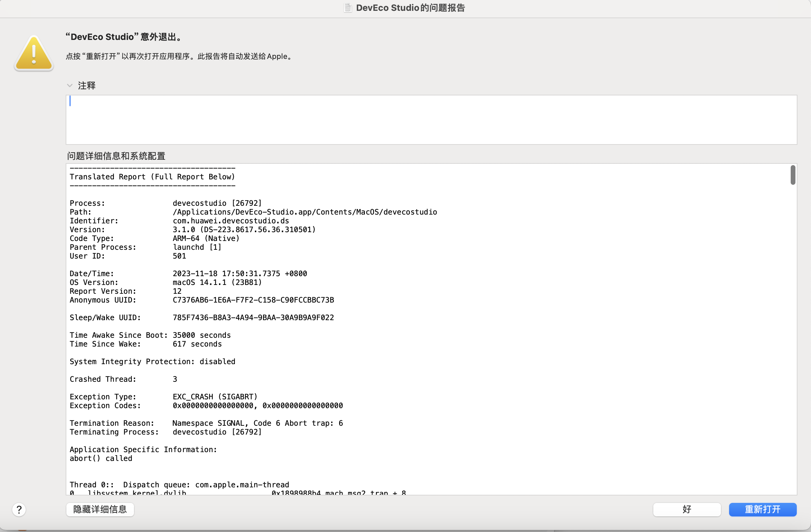
Task: Click the Exception Codes hexadecimal values
Action: tap(258, 406)
